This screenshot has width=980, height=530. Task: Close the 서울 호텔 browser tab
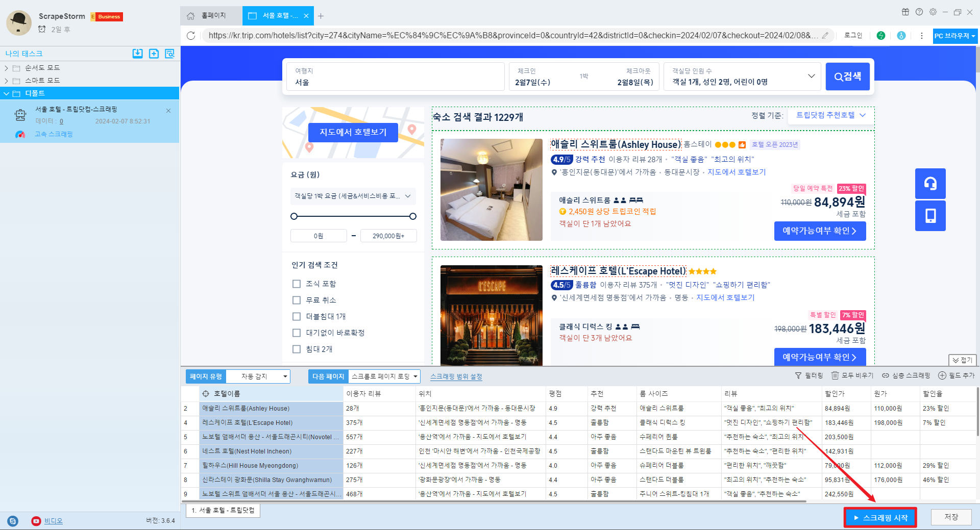[306, 16]
